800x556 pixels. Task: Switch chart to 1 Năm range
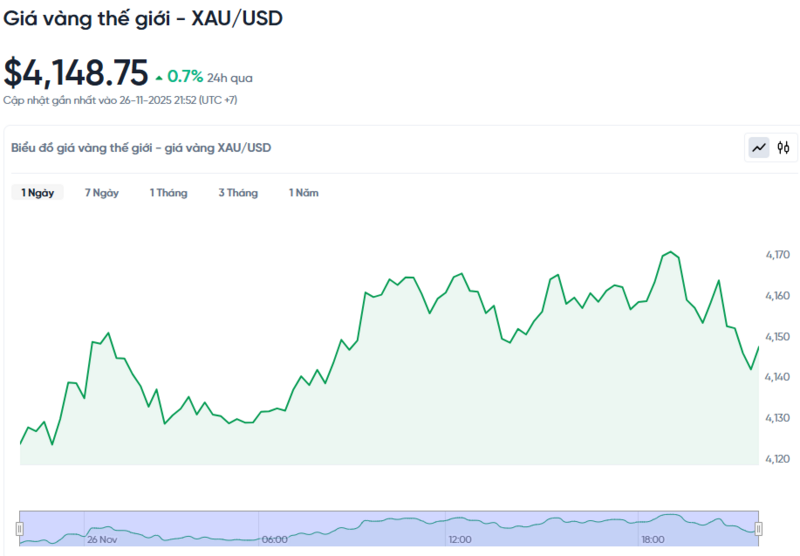pyautogui.click(x=304, y=193)
